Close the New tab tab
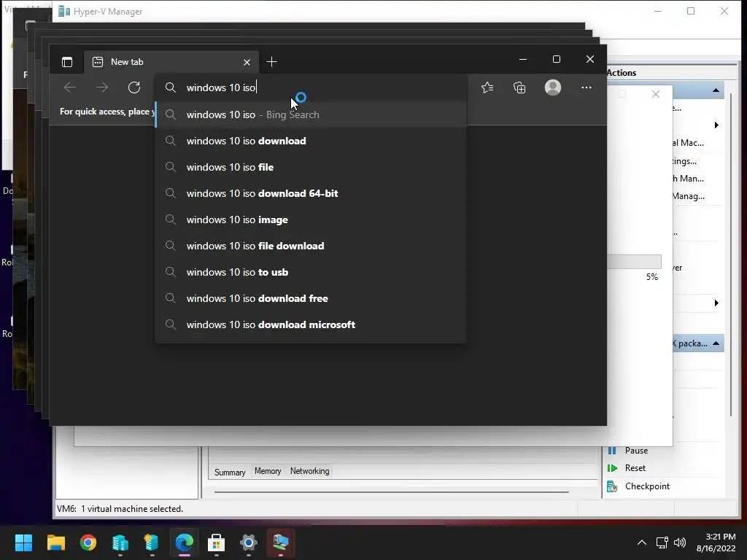The height and width of the screenshot is (560, 747). click(247, 63)
